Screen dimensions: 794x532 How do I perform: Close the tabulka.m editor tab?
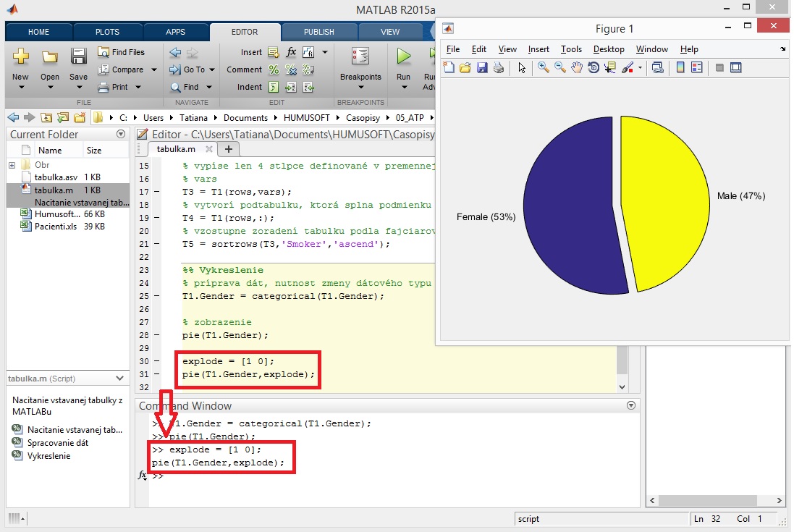(208, 149)
